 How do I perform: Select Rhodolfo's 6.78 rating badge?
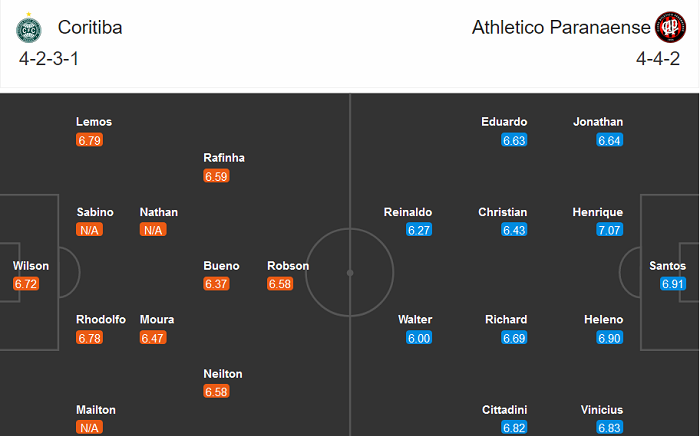[89, 339]
